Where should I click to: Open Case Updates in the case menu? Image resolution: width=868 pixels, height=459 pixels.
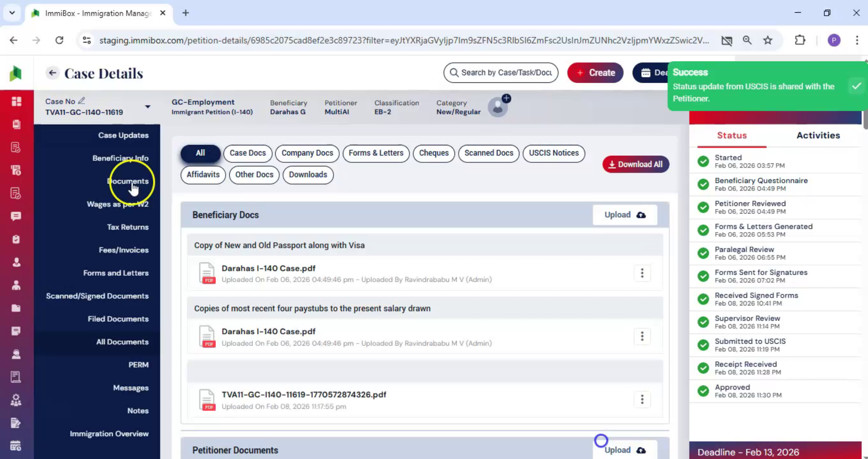coord(123,135)
